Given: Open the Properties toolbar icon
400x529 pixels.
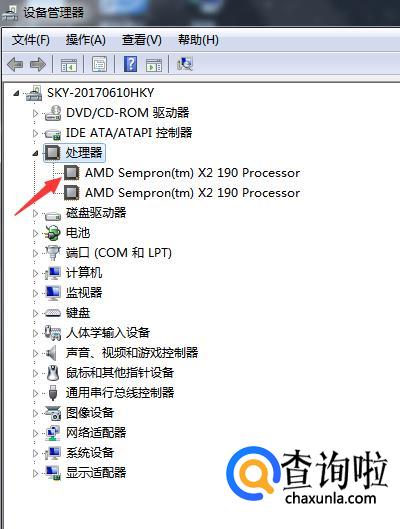Looking at the screenshot, I should (x=99, y=64).
